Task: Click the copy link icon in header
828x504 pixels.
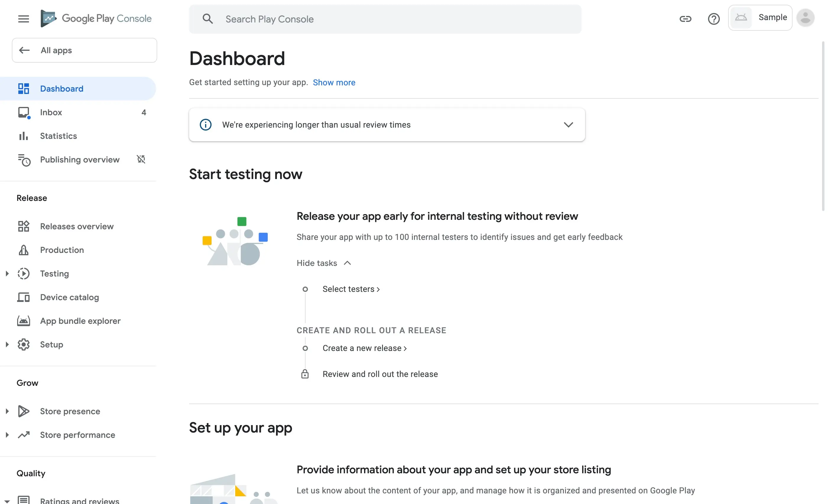Action: click(x=685, y=19)
